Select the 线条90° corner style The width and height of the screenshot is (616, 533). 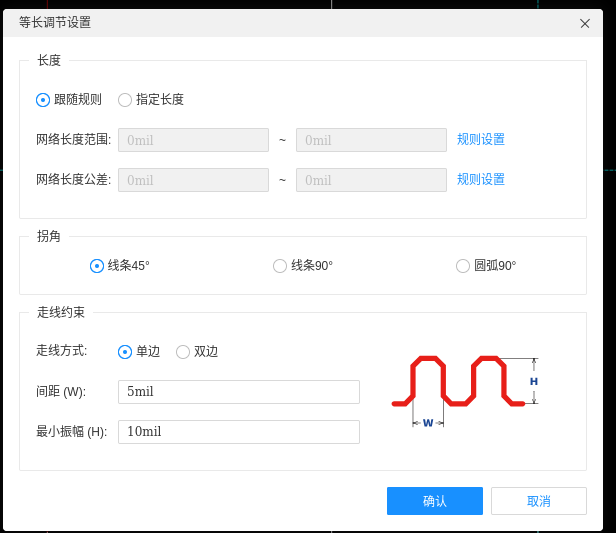pos(280,266)
